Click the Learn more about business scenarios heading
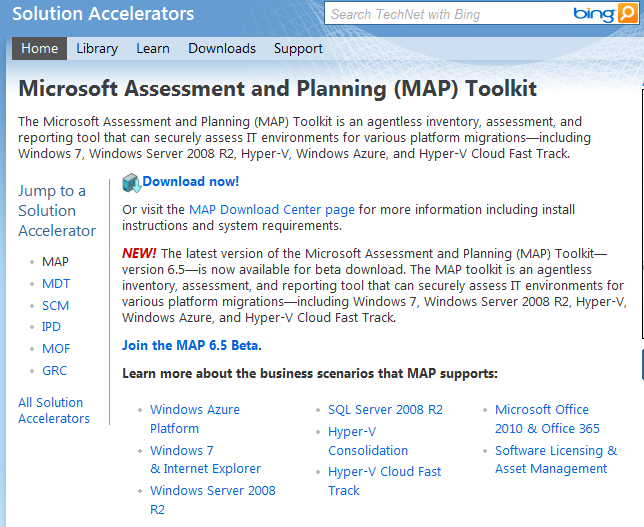 [310, 373]
